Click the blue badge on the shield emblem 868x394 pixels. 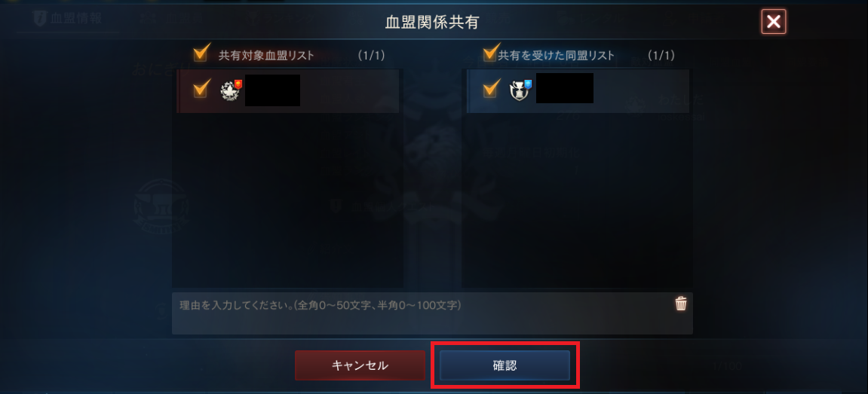528,84
